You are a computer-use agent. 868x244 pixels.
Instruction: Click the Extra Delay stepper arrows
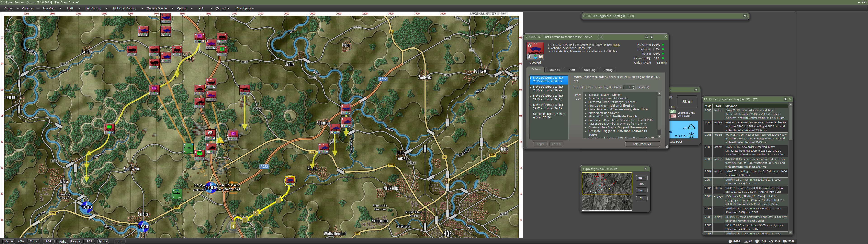[x=633, y=87]
